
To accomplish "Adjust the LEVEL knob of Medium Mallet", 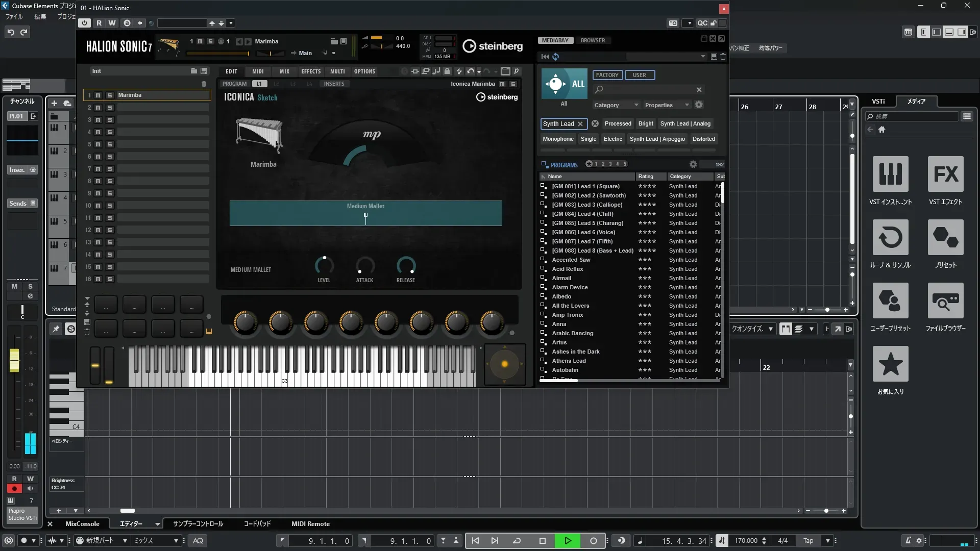I will tap(324, 265).
